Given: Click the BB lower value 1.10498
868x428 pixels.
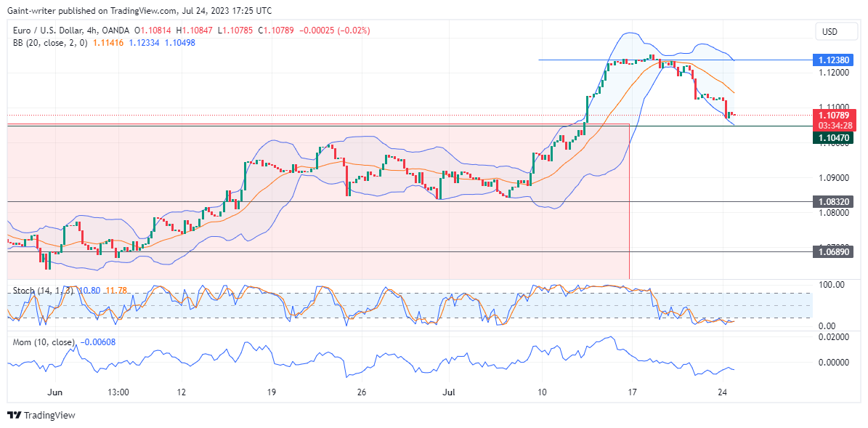Looking at the screenshot, I should (180, 43).
